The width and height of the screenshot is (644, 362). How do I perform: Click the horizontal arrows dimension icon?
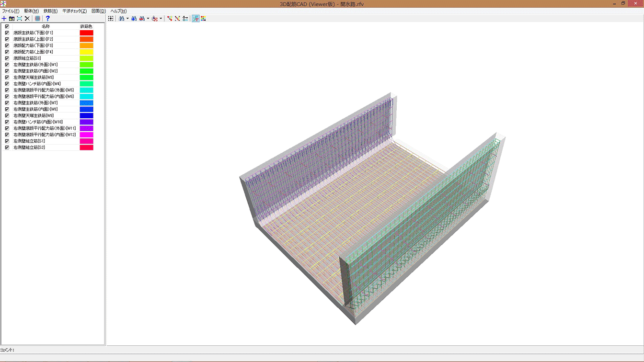(185, 19)
